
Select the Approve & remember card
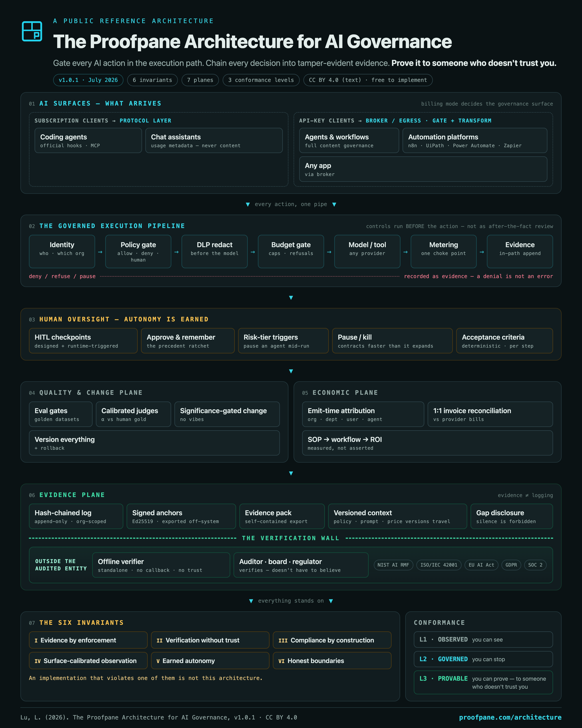coord(188,341)
